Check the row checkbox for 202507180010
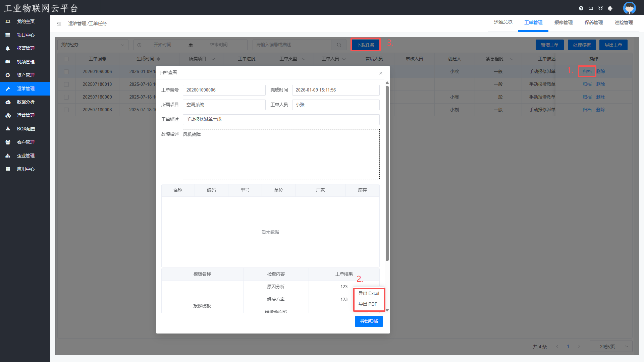The image size is (644, 362). point(66,84)
